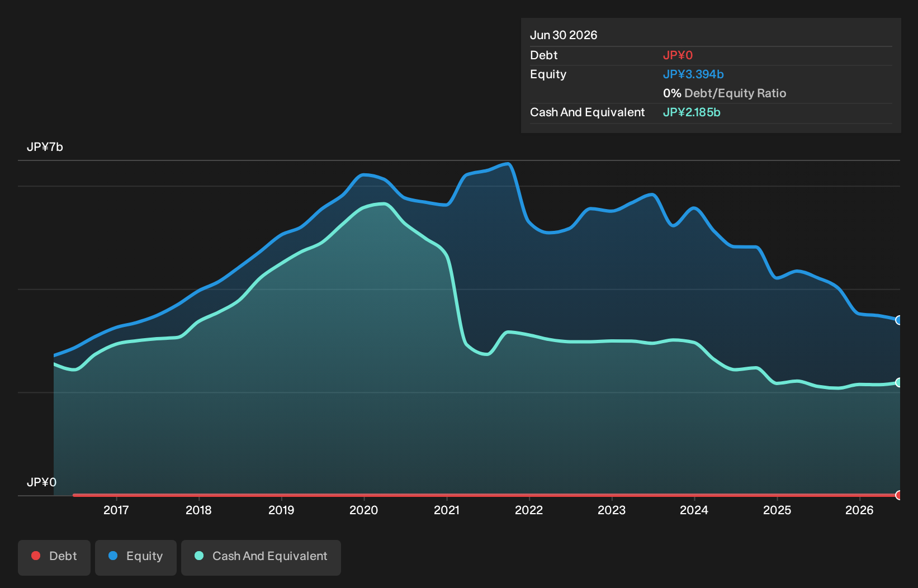Click the Equity row label in tooltip
The width and height of the screenshot is (918, 588).
pos(548,74)
